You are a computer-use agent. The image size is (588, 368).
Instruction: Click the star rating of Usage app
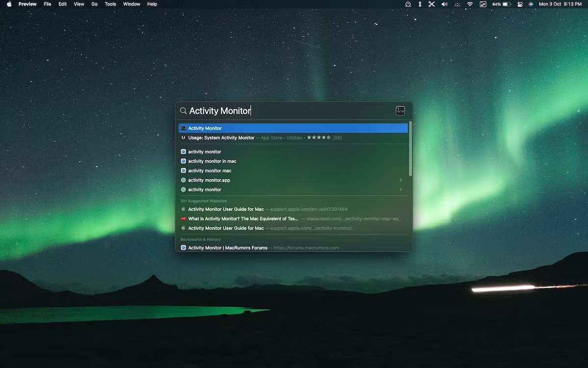(319, 138)
